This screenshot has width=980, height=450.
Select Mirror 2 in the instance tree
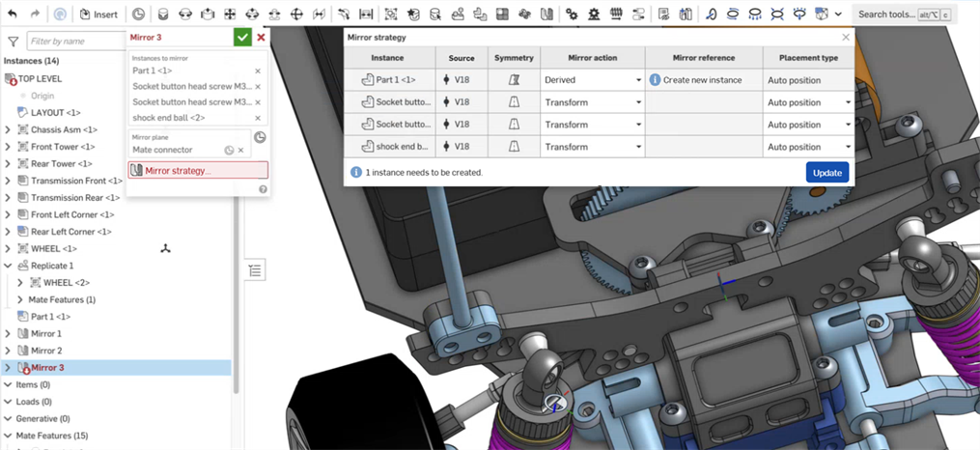(46, 351)
